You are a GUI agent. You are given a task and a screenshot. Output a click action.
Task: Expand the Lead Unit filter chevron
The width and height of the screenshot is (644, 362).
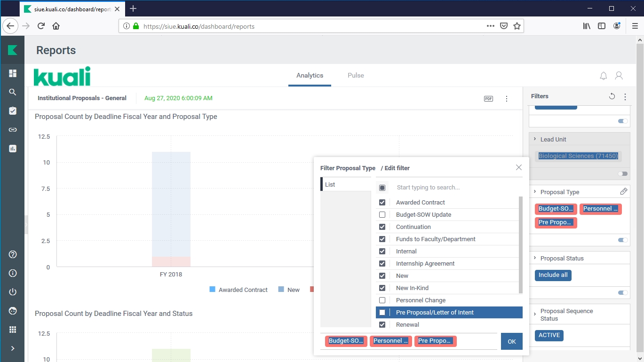[x=535, y=139]
